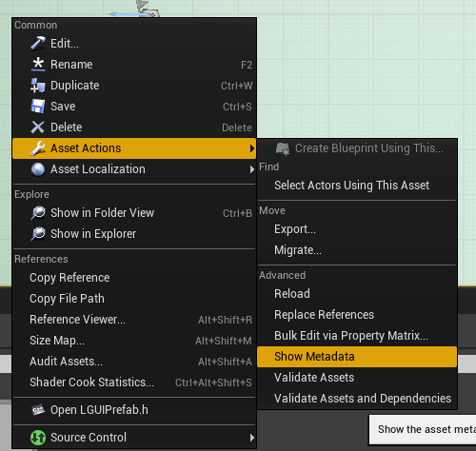The width and height of the screenshot is (476, 451).
Task: Click the Edit hammer icon
Action: click(x=38, y=43)
